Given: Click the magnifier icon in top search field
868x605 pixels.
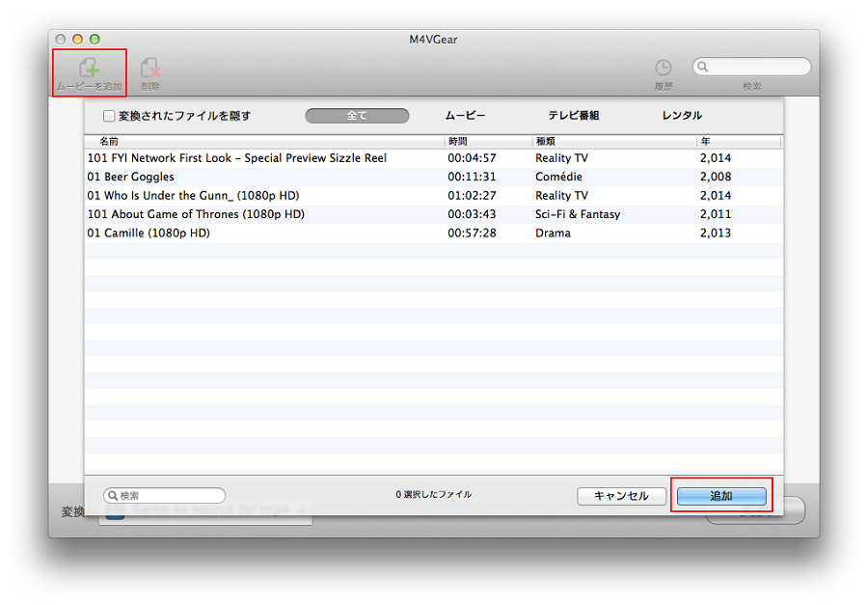Looking at the screenshot, I should (703, 68).
